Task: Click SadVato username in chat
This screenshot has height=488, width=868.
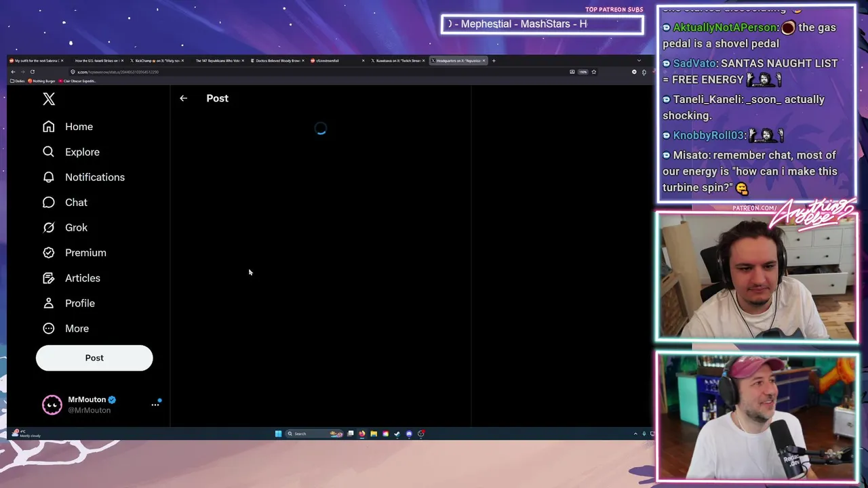Action: (x=694, y=63)
